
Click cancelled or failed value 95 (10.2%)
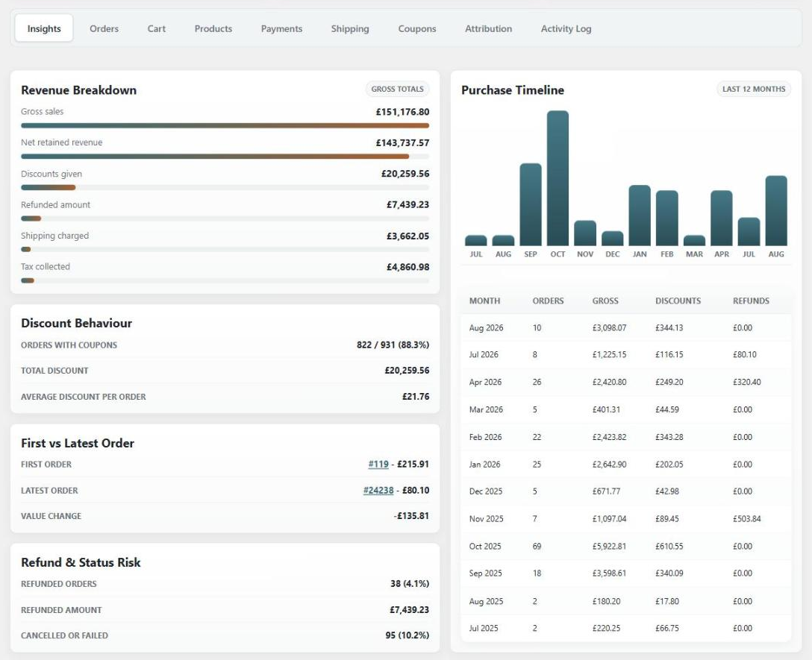coord(407,635)
